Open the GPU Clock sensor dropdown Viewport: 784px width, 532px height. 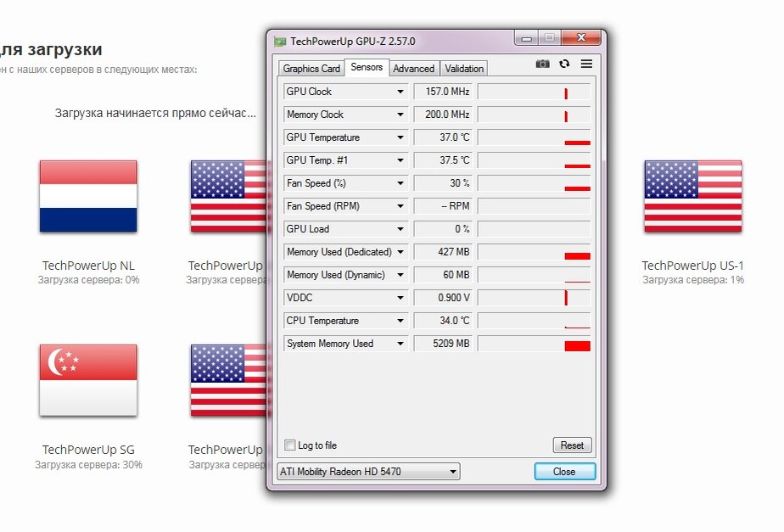(x=400, y=92)
